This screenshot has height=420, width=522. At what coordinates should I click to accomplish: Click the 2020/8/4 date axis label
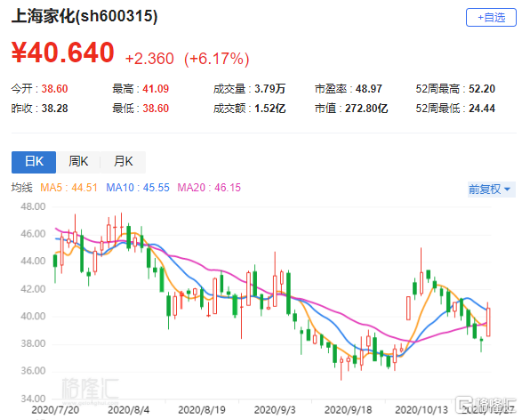(129, 410)
